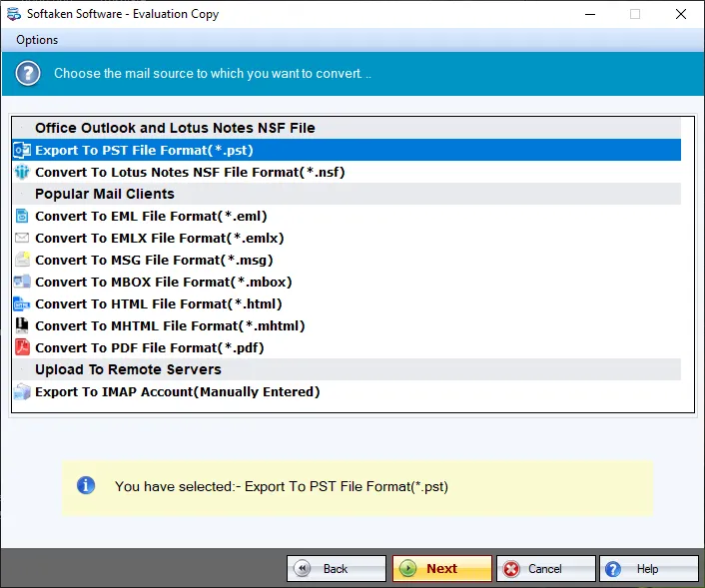Click the MSG file icon
This screenshot has height=588, width=705.
pos(22,260)
